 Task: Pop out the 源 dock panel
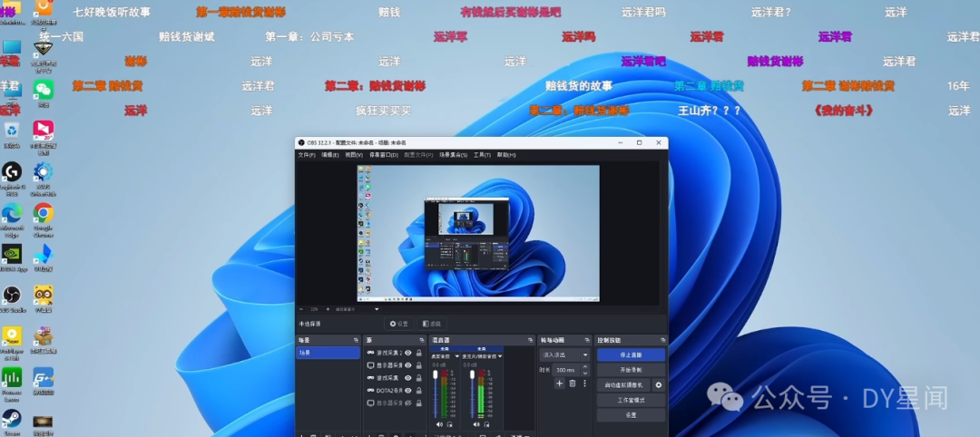[423, 340]
